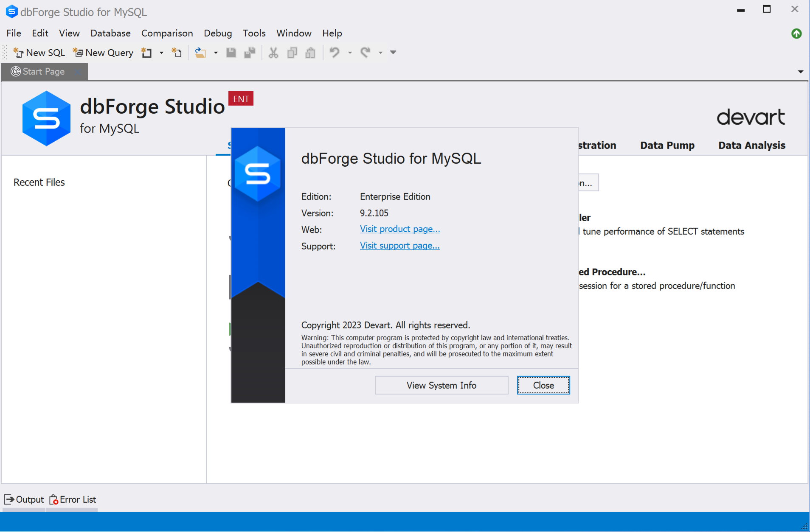Click the Enterprise Edition text

coord(395,196)
